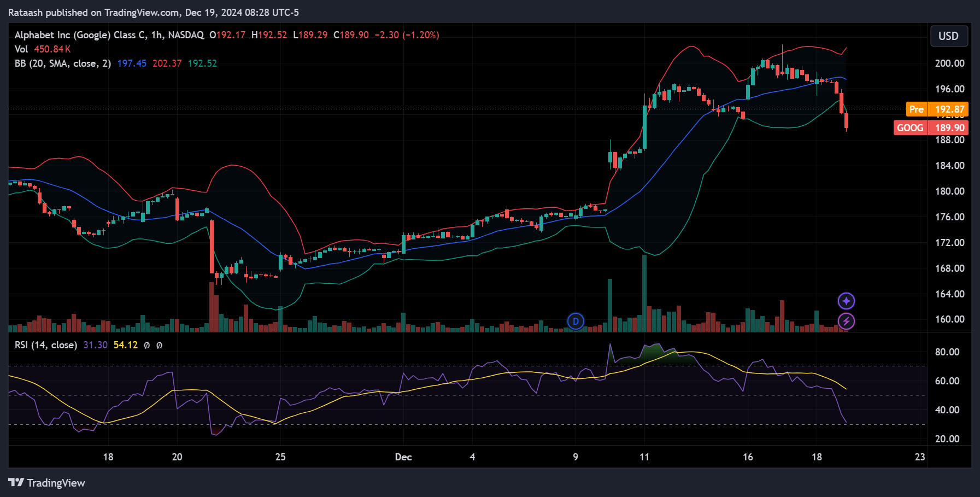Click the 188.00 price axis label
980x497 pixels.
point(949,140)
